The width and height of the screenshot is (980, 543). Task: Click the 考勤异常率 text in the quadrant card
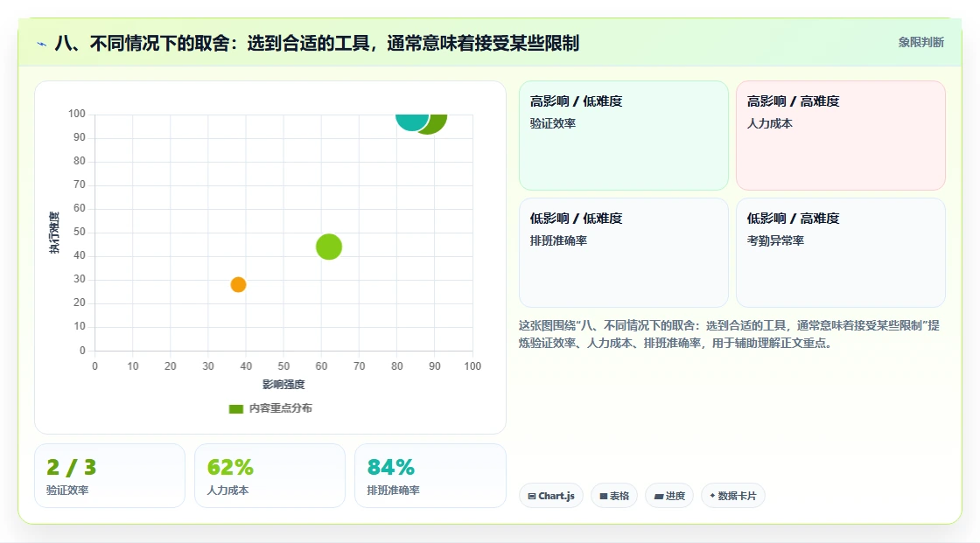[x=775, y=240]
